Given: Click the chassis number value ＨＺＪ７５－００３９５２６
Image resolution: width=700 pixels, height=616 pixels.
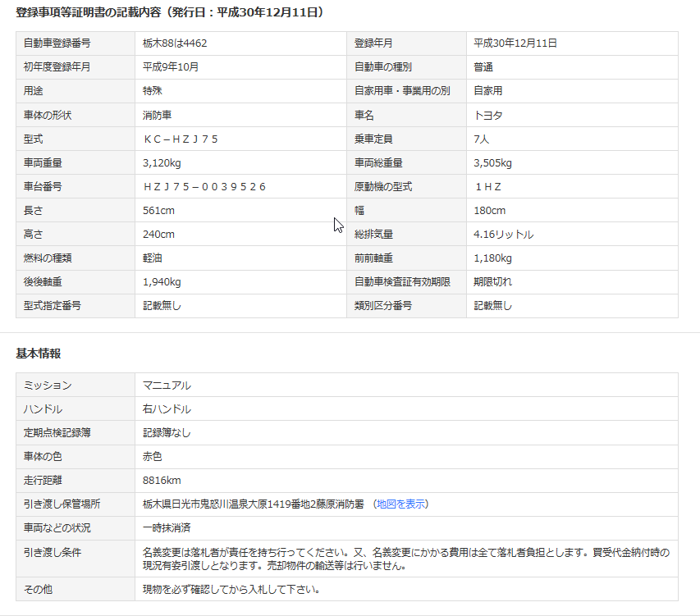Looking at the screenshot, I should click(x=204, y=187).
